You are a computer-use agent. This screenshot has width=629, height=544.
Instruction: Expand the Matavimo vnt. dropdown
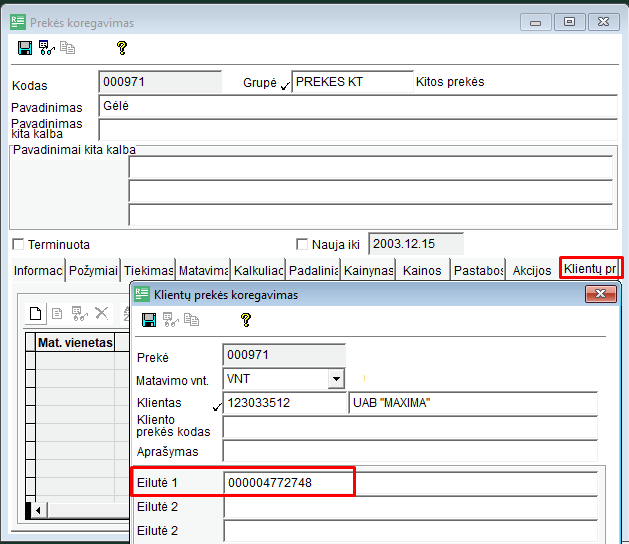[x=335, y=379]
